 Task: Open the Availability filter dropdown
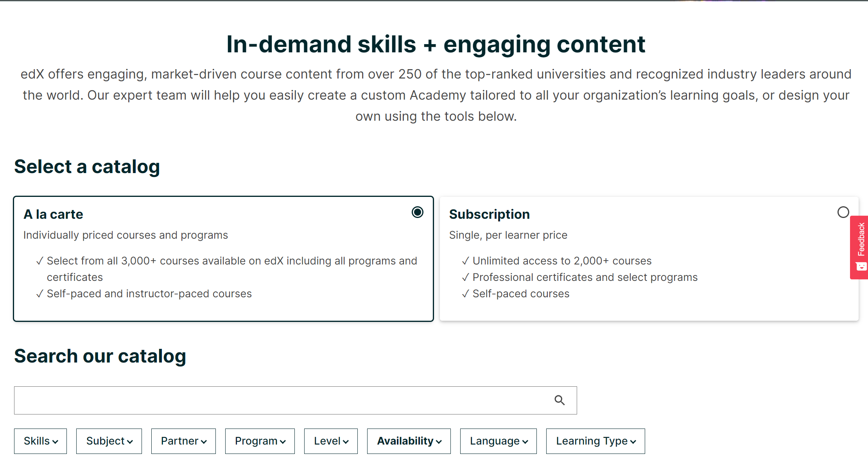pyautogui.click(x=408, y=441)
